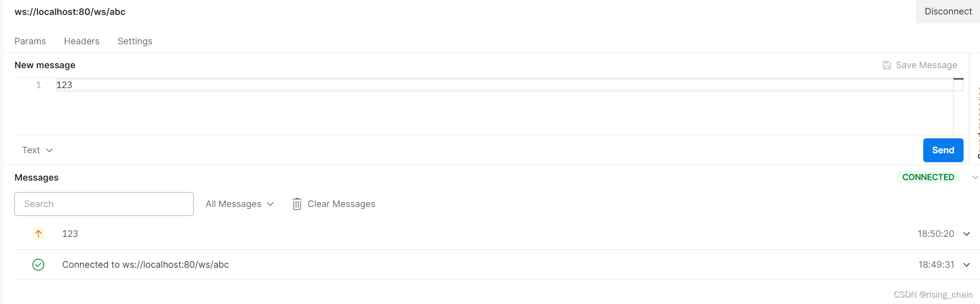
Task: Open the Headers tab
Action: click(82, 41)
